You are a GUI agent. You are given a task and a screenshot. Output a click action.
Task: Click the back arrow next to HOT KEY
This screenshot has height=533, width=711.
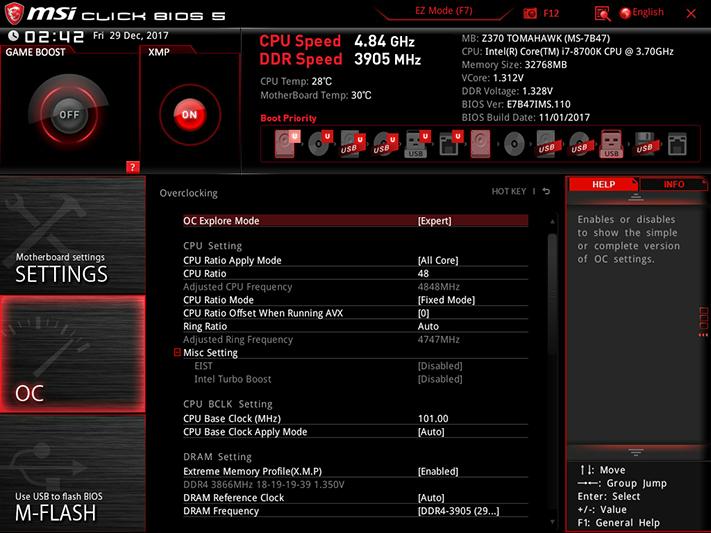click(x=546, y=191)
